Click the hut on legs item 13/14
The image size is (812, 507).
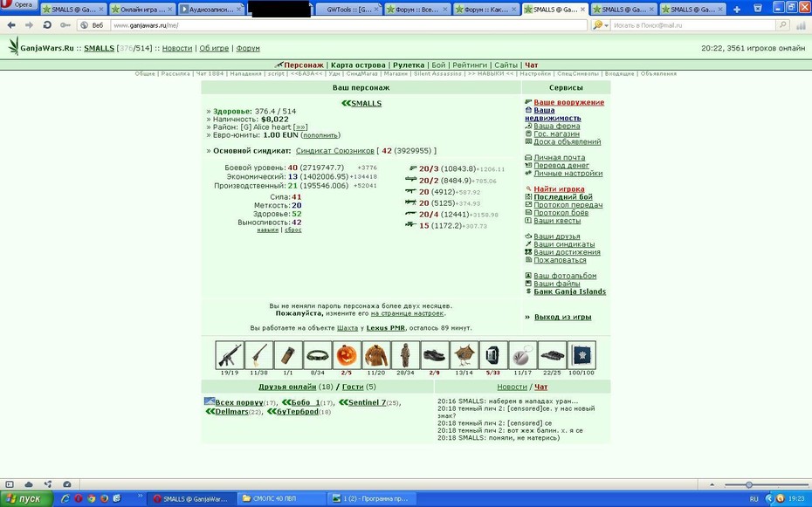pos(464,355)
